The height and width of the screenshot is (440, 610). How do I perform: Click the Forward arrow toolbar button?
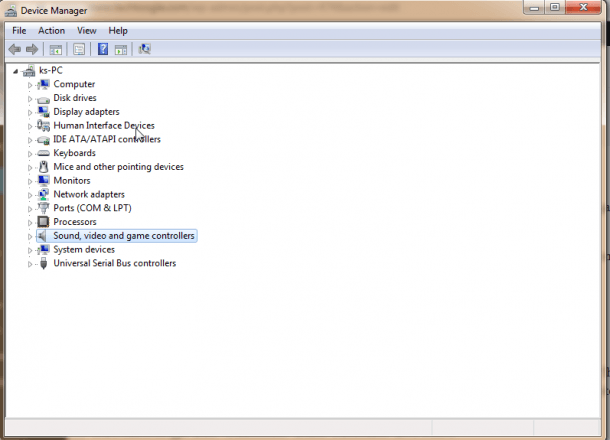(32, 49)
